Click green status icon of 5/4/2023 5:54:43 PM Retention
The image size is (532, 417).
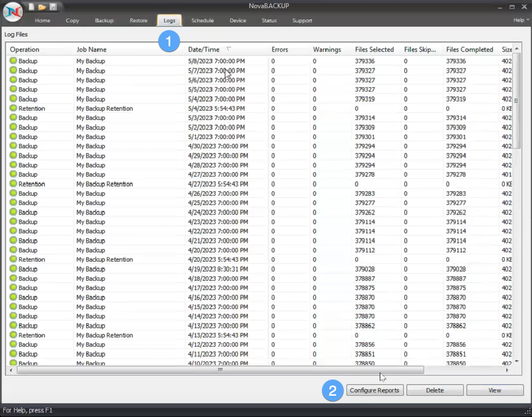[x=13, y=108]
